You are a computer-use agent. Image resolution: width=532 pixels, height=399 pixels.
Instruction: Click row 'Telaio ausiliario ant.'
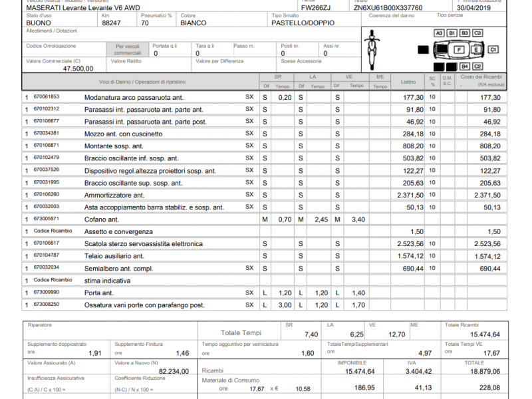coord(264,256)
